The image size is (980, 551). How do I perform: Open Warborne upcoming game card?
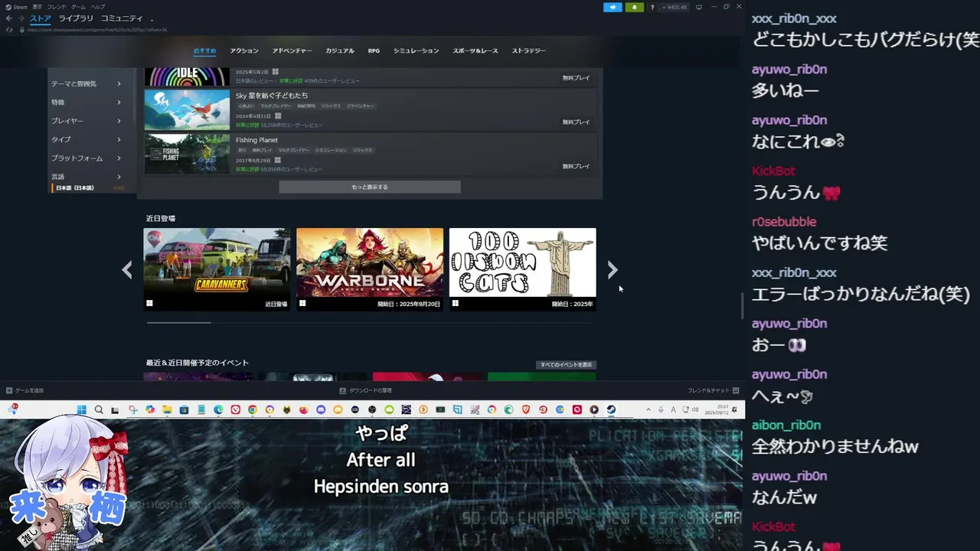coord(370,269)
